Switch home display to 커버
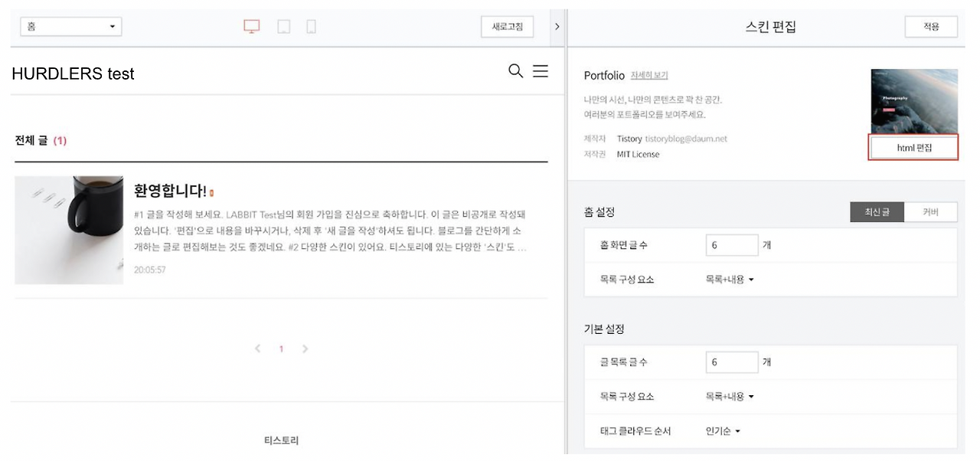Screen dimensions: 980x461 coord(930,212)
